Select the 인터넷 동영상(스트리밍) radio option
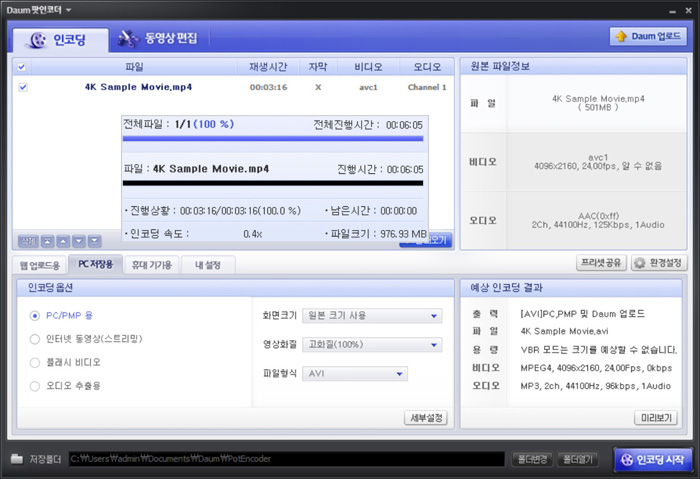This screenshot has width=700, height=479. click(x=35, y=339)
